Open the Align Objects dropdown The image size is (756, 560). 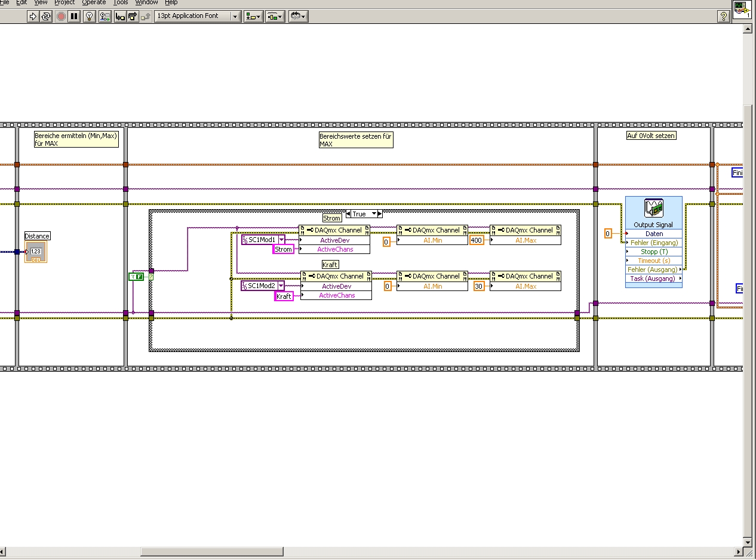click(253, 16)
